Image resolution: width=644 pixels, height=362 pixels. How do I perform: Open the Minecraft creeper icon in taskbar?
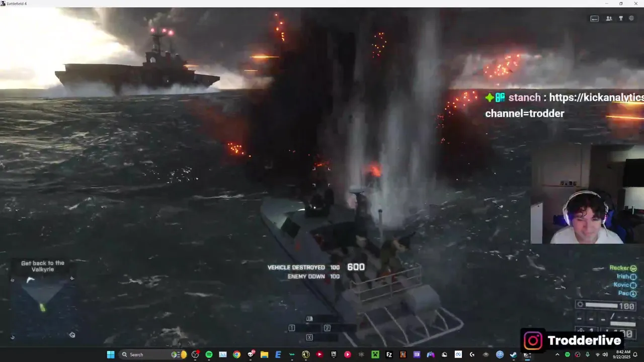pos(375,354)
